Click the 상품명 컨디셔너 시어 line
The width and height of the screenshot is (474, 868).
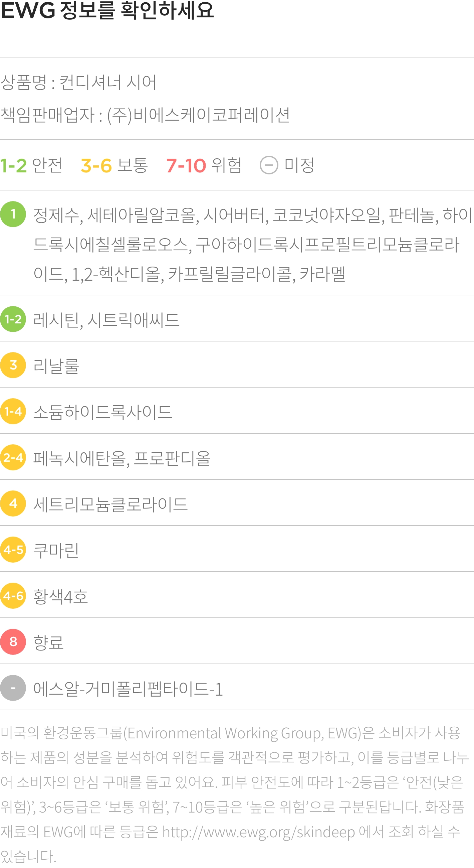coord(78,82)
